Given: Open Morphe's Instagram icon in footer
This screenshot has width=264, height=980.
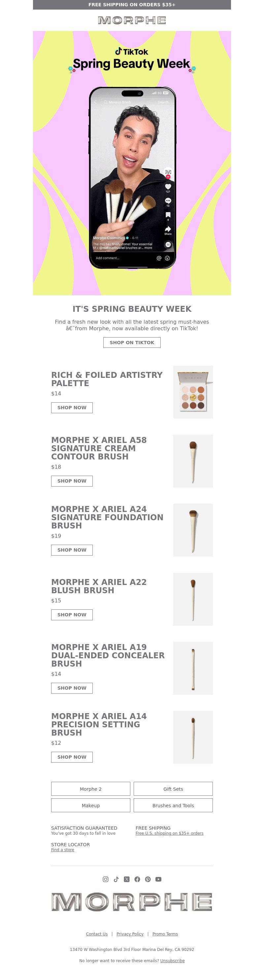Looking at the screenshot, I should (x=106, y=879).
